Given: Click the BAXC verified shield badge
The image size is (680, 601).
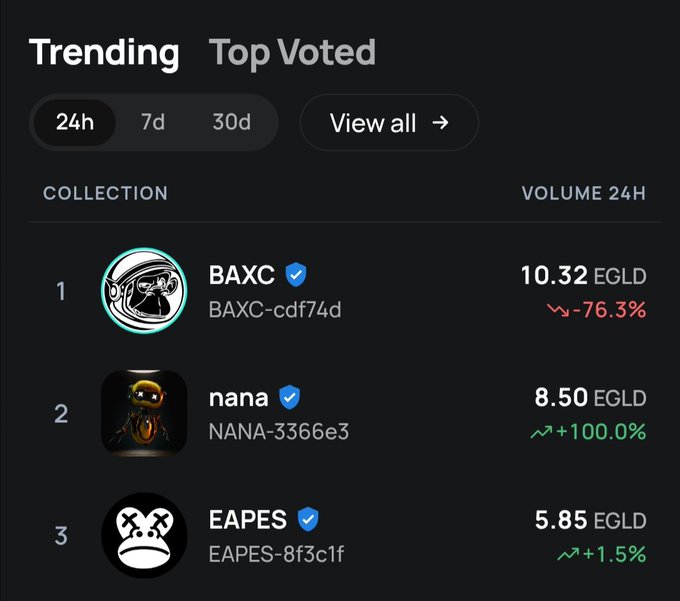Looking at the screenshot, I should tap(296, 274).
